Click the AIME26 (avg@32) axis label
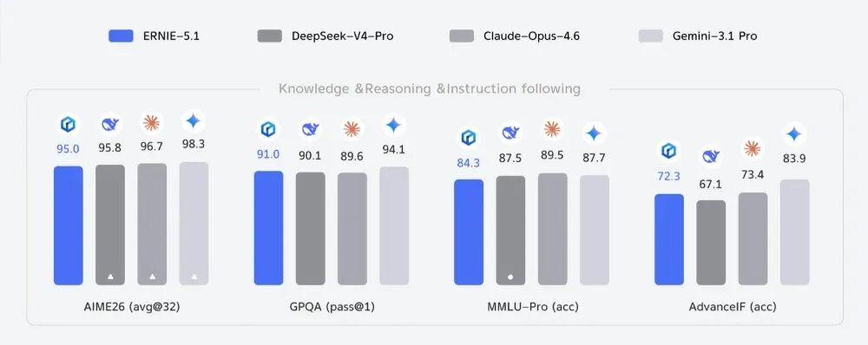868x345 pixels. pos(131,307)
